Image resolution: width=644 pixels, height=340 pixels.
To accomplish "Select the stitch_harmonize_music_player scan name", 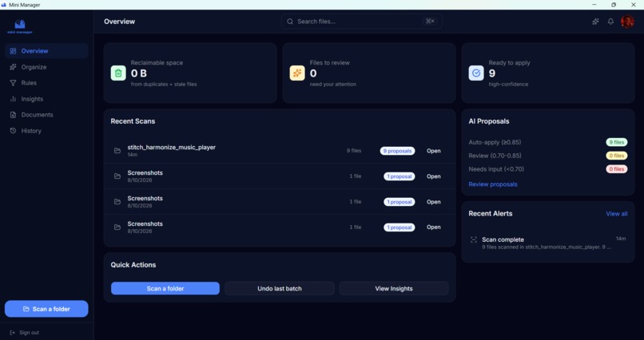I will 171,147.
